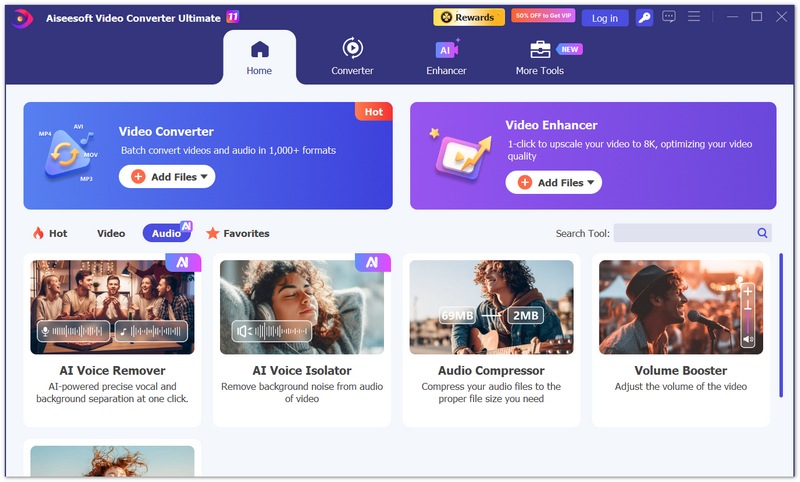Click the Audio Compressor title
Image resolution: width=800 pixels, height=482 pixels.
[x=491, y=371]
